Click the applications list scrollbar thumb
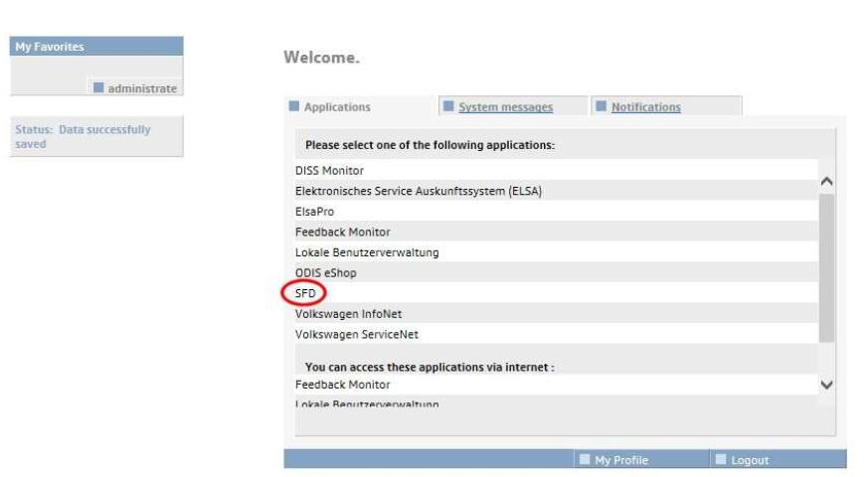The height and width of the screenshot is (477, 868). pos(826,268)
